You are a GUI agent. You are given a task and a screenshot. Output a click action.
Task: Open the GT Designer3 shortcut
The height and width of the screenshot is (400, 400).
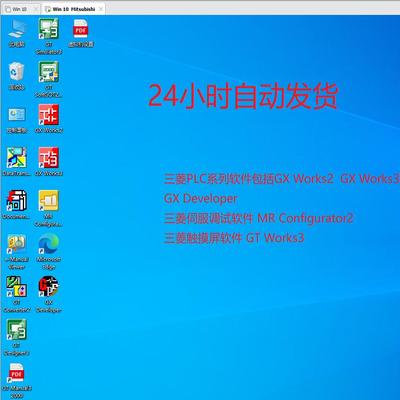point(17,338)
